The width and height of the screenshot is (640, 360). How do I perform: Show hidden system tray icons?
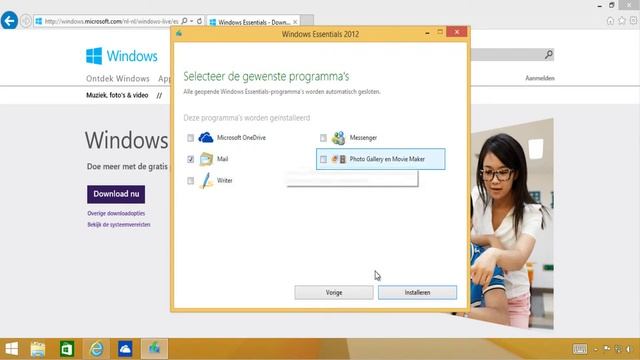pos(596,349)
